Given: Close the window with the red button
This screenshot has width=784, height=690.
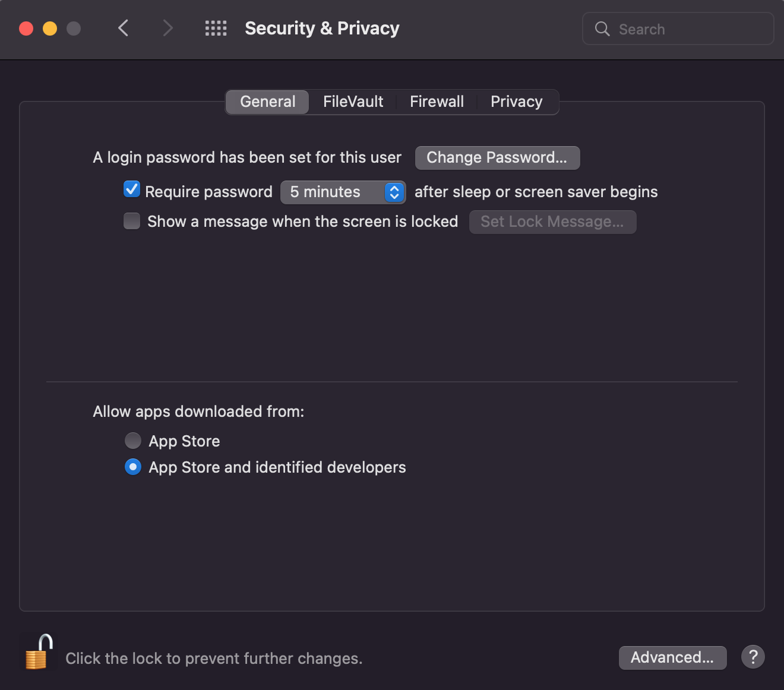Looking at the screenshot, I should click(26, 29).
